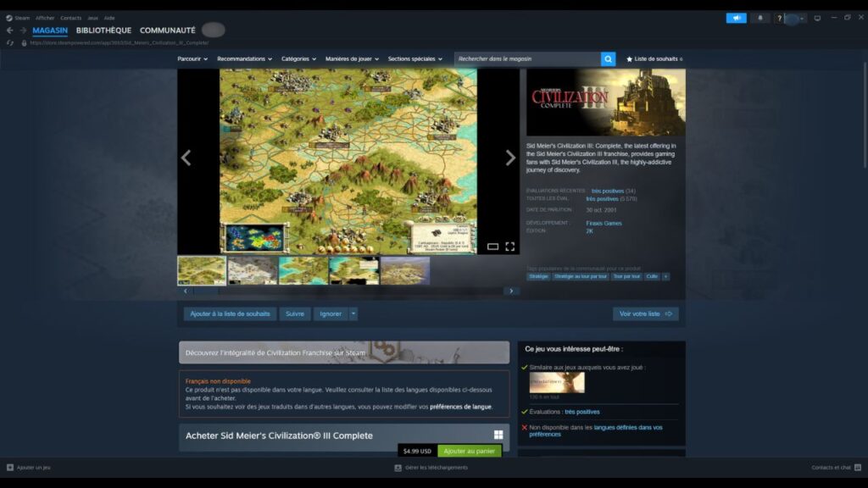This screenshot has width=868, height=488.
Task: Click the Suivre button
Action: pyautogui.click(x=294, y=313)
